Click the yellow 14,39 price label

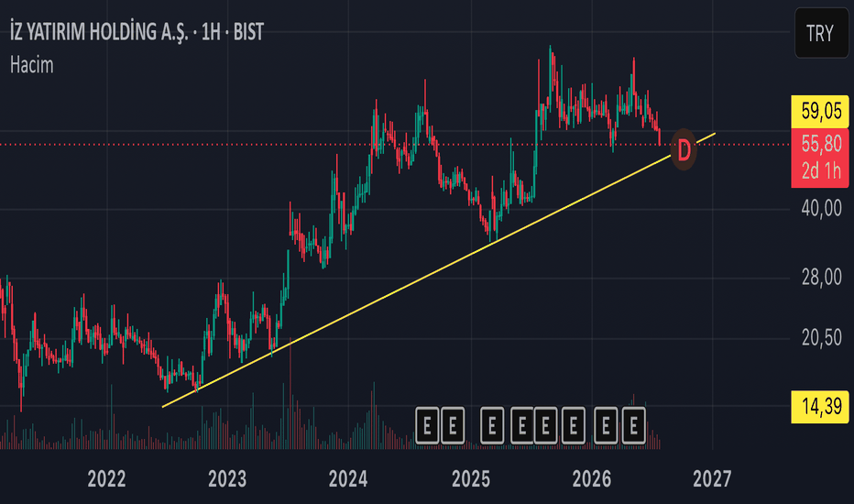click(820, 407)
